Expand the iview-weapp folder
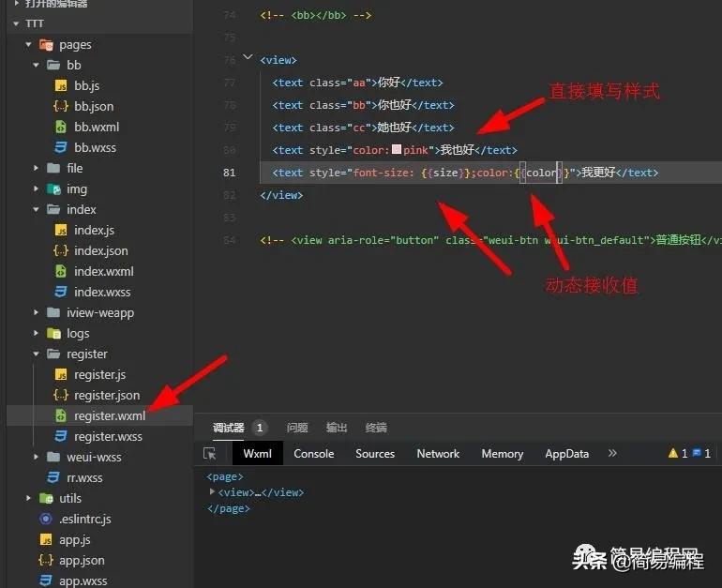Viewport: 722px width, 588px height. (36, 312)
